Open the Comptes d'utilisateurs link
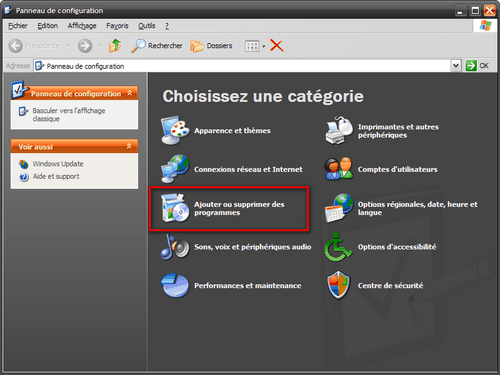Viewport: 500px width, 375px height. click(397, 169)
